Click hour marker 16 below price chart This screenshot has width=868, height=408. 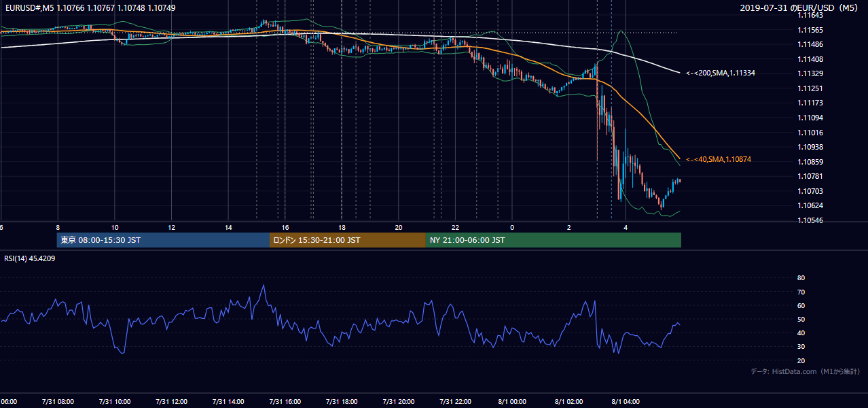coord(285,227)
